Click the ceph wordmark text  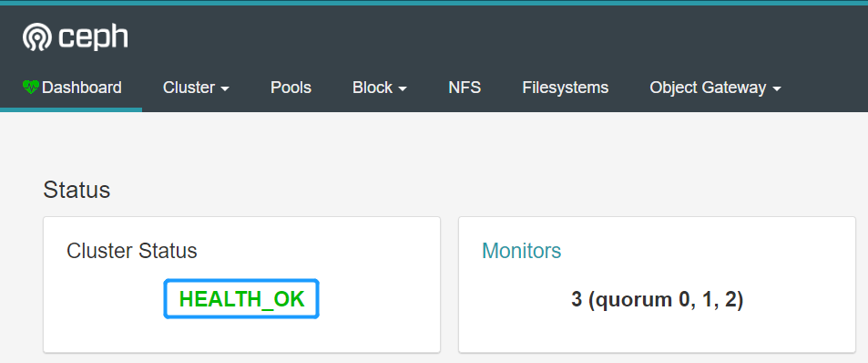(x=94, y=38)
